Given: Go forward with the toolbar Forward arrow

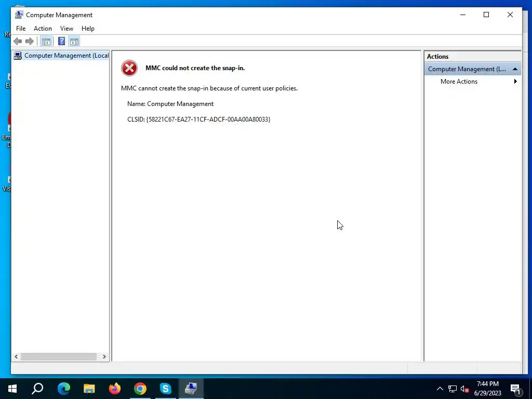Looking at the screenshot, I should click(30, 42).
